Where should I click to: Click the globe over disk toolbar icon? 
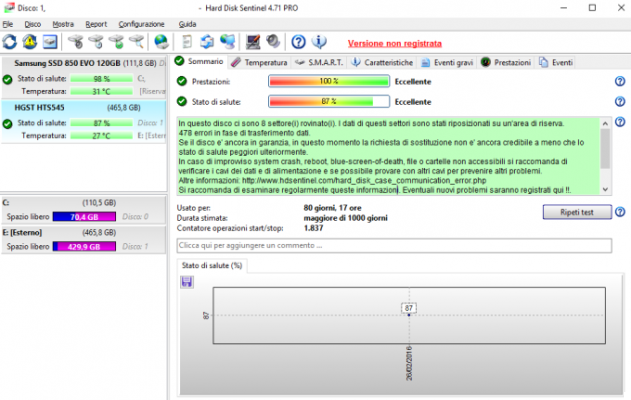pos(161,42)
